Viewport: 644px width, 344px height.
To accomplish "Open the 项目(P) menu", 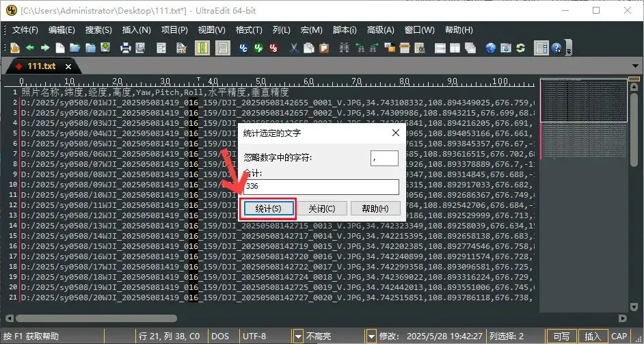I will coord(174,30).
